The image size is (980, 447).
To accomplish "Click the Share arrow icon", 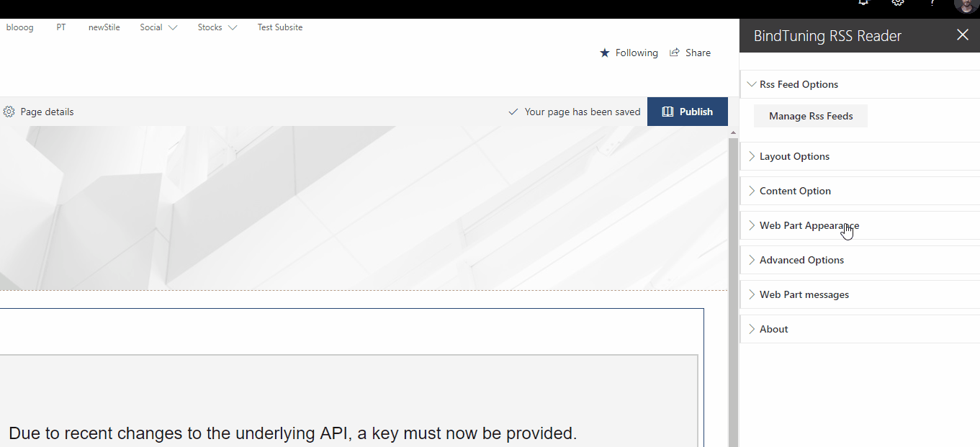I will [x=675, y=53].
